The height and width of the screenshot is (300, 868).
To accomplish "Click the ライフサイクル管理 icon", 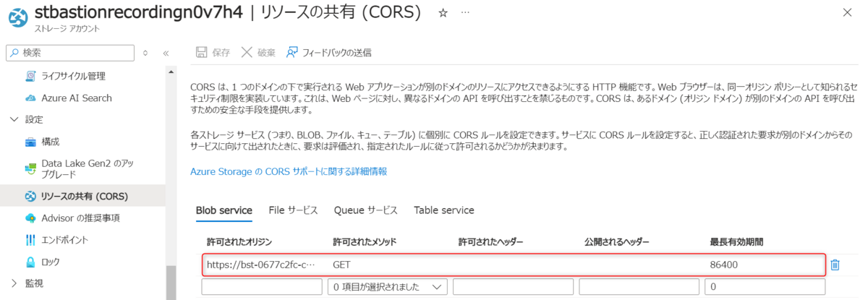I will pos(30,76).
